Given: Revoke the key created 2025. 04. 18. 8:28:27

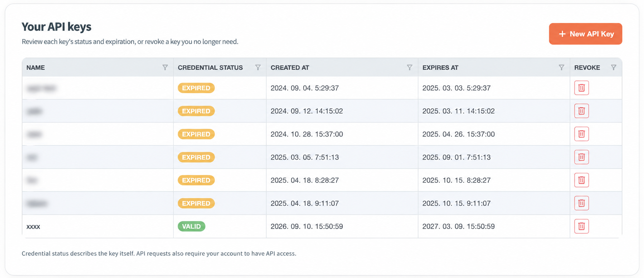Looking at the screenshot, I should coord(582,180).
